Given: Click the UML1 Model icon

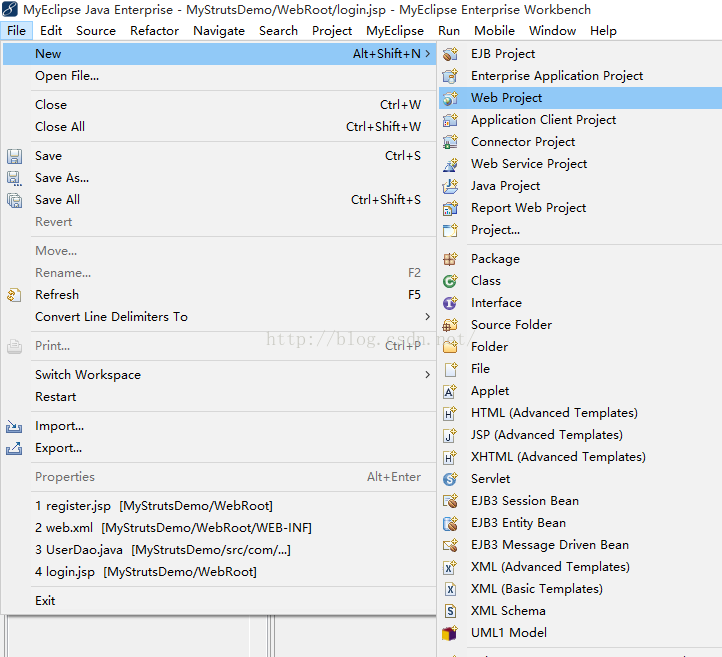Looking at the screenshot, I should point(450,633).
